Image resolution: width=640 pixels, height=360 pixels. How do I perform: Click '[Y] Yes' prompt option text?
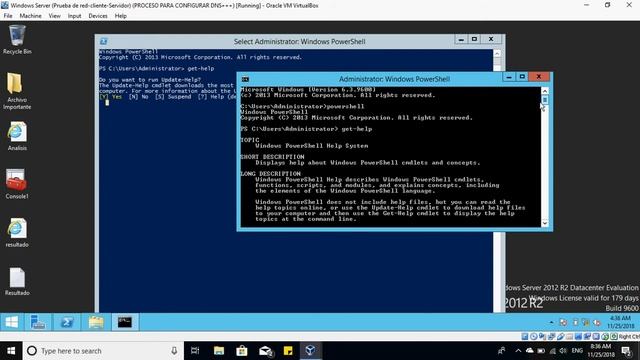coord(111,97)
